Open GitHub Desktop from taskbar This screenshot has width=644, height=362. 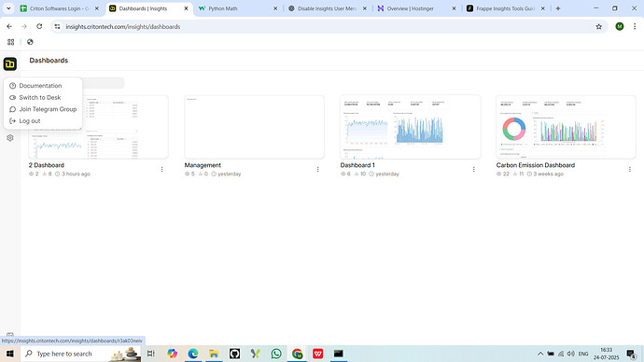click(234, 354)
